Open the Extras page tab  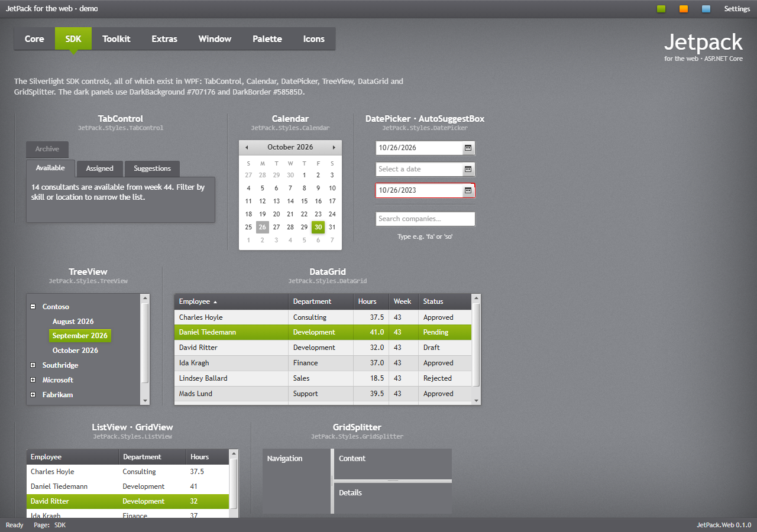[164, 39]
